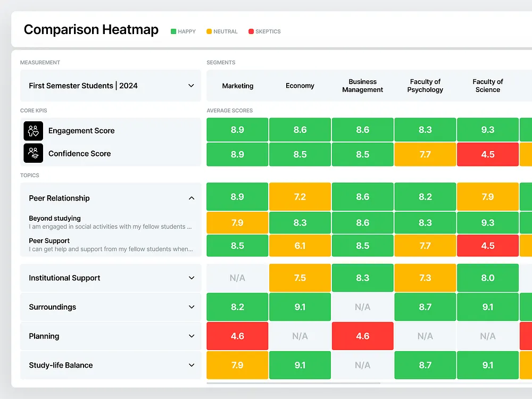Expand the Surroundings topic
Screen dimensions: 532x399
pyautogui.click(x=192, y=307)
